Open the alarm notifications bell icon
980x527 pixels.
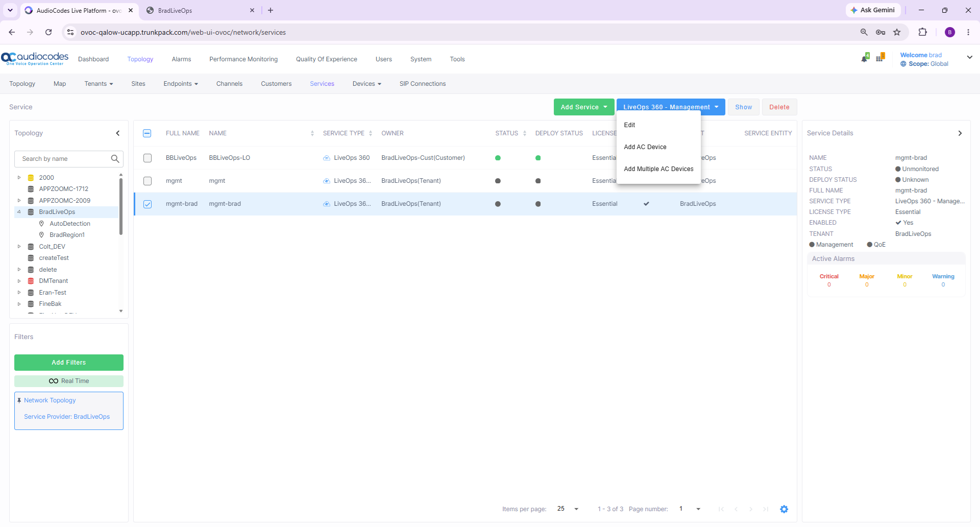coord(865,58)
